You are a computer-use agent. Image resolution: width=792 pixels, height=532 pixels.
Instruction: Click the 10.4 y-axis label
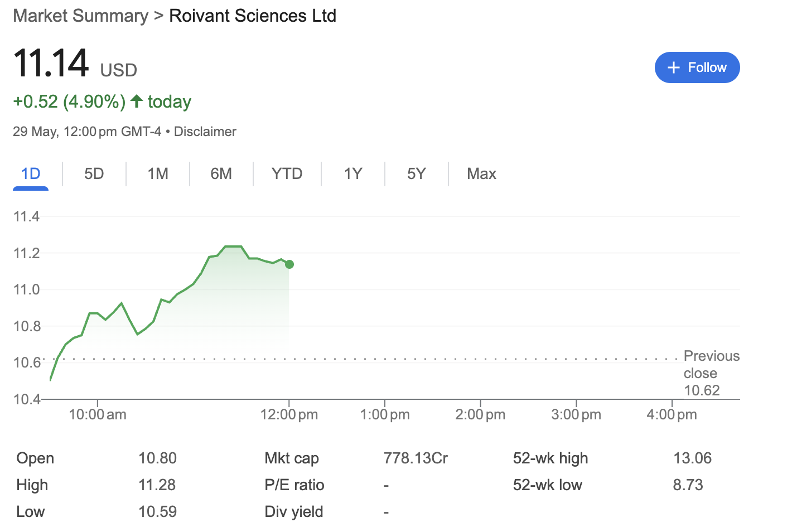[26, 399]
